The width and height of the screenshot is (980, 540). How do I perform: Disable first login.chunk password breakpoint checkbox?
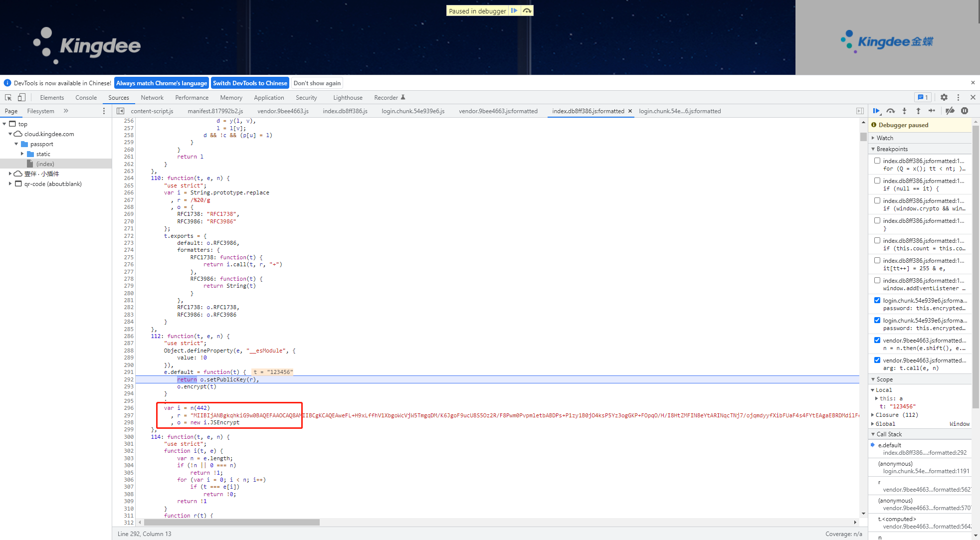point(877,300)
